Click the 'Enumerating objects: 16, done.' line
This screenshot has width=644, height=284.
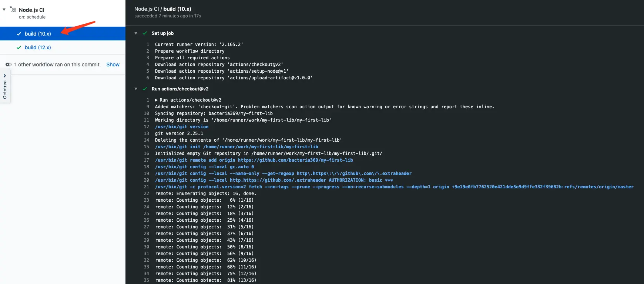[x=206, y=194]
